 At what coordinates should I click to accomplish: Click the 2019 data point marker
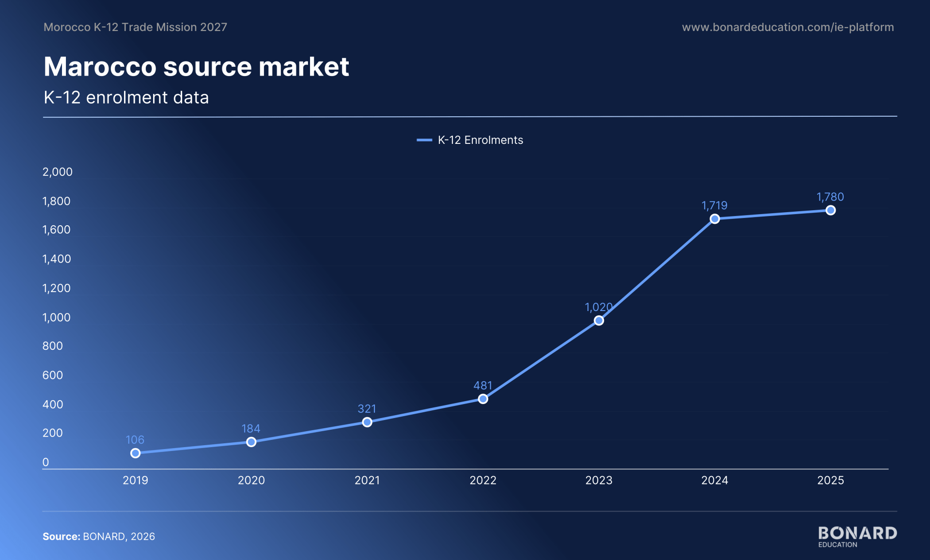point(135,453)
